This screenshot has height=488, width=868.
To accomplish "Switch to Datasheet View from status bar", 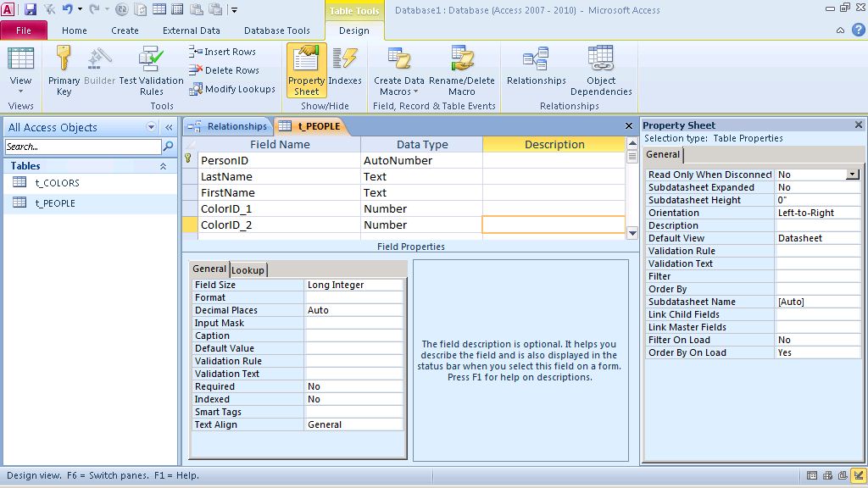I will click(x=811, y=475).
